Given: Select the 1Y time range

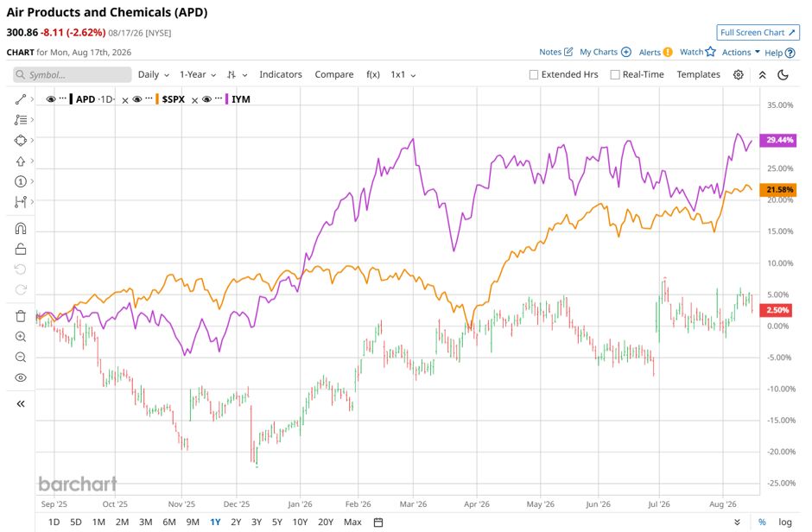Looking at the screenshot, I should (x=215, y=522).
